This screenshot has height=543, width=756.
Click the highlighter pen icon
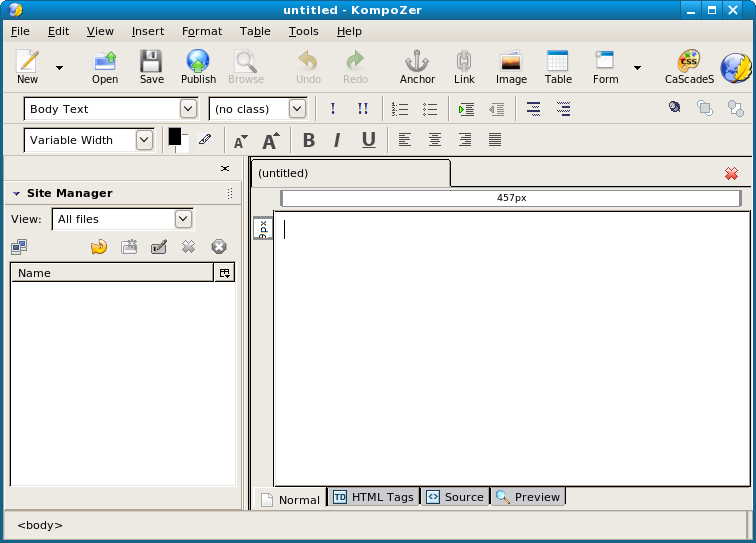[x=205, y=140]
